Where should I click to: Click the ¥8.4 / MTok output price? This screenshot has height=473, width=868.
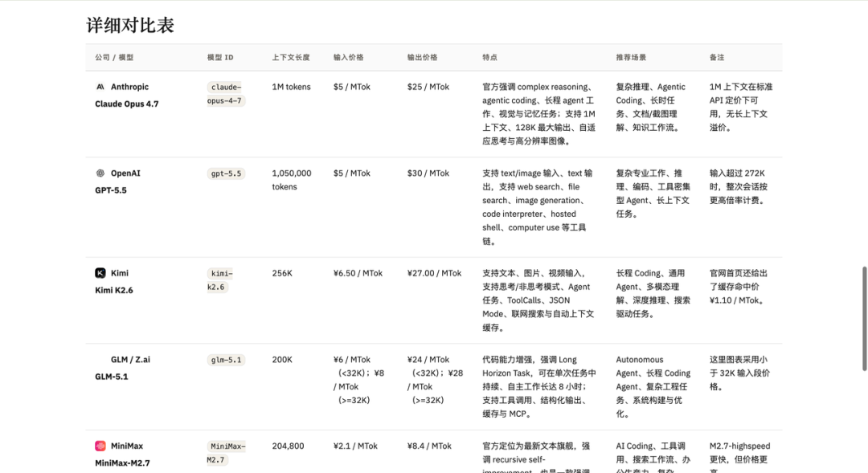pos(429,446)
